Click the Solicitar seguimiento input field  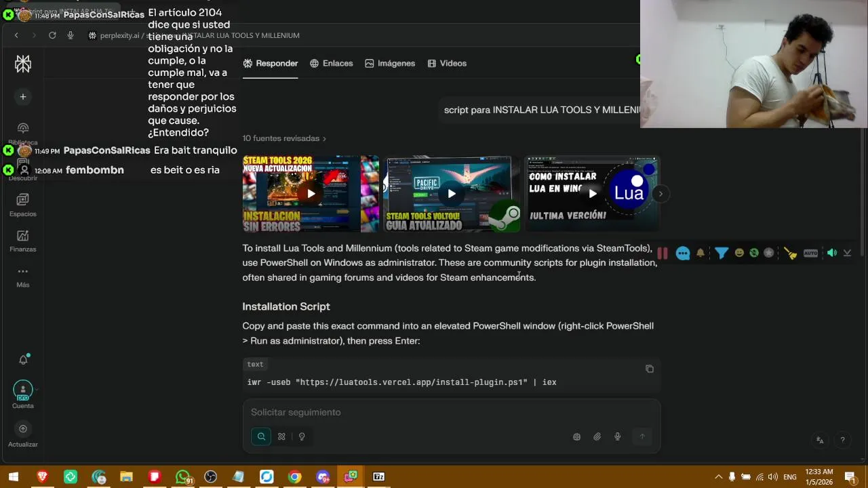(451, 412)
